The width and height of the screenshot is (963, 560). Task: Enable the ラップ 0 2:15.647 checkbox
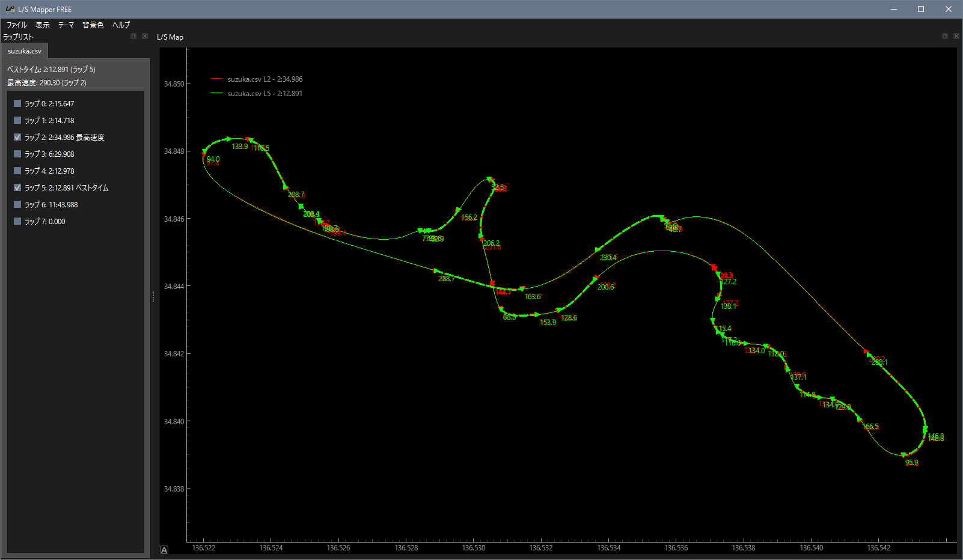pos(17,103)
